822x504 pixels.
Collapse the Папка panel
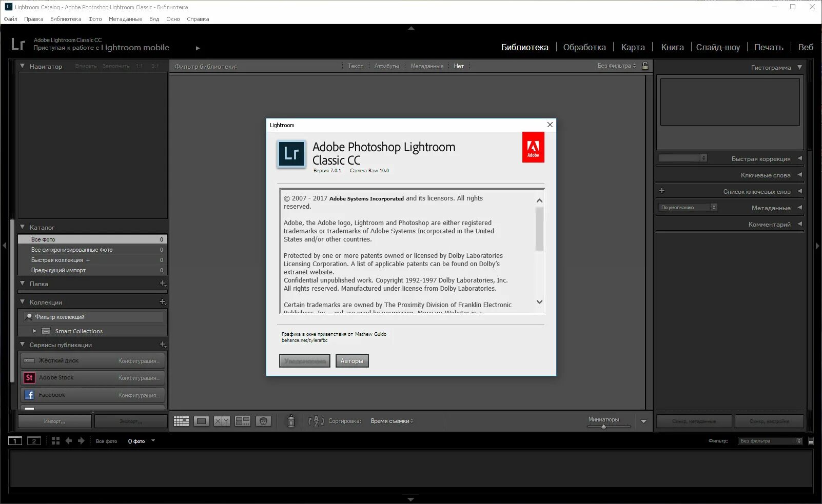point(22,283)
